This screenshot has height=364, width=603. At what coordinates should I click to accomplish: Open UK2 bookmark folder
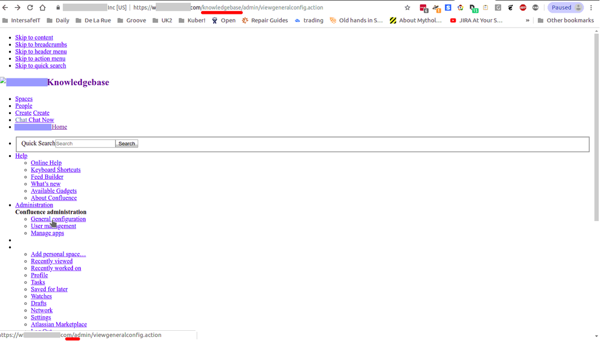click(x=162, y=21)
